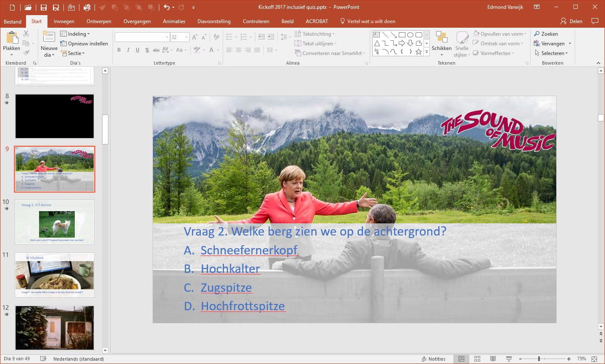Open the Indeling layout dropdown
The height and width of the screenshot is (364, 605).
tap(75, 34)
